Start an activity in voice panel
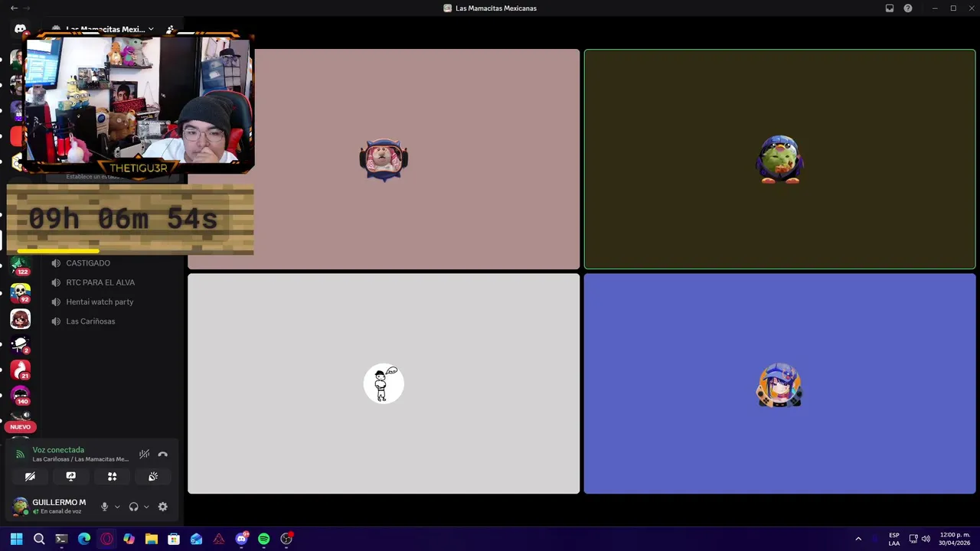Viewport: 980px width, 551px height. point(112,476)
